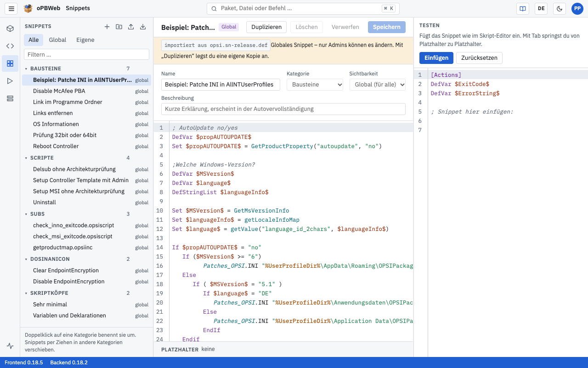
Task: Click the download snippets icon
Action: 143,27
